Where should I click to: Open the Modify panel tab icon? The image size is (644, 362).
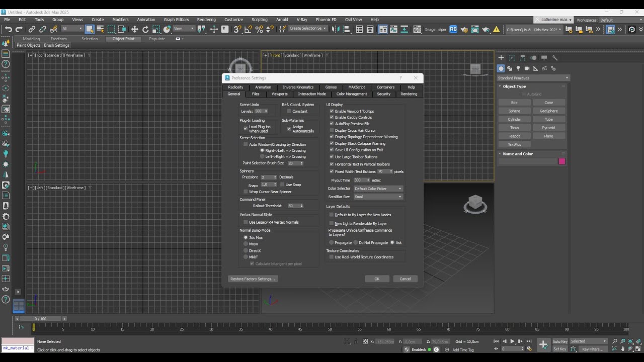512,58
